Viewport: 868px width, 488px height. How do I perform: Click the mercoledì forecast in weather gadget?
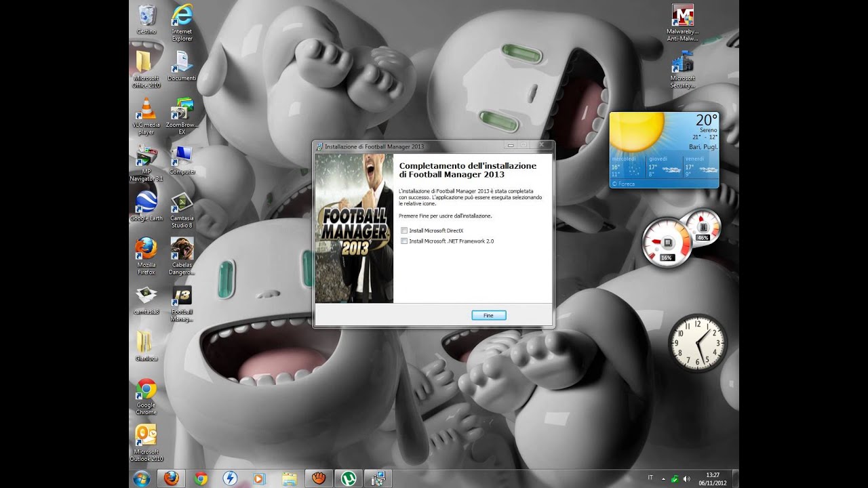(x=627, y=167)
